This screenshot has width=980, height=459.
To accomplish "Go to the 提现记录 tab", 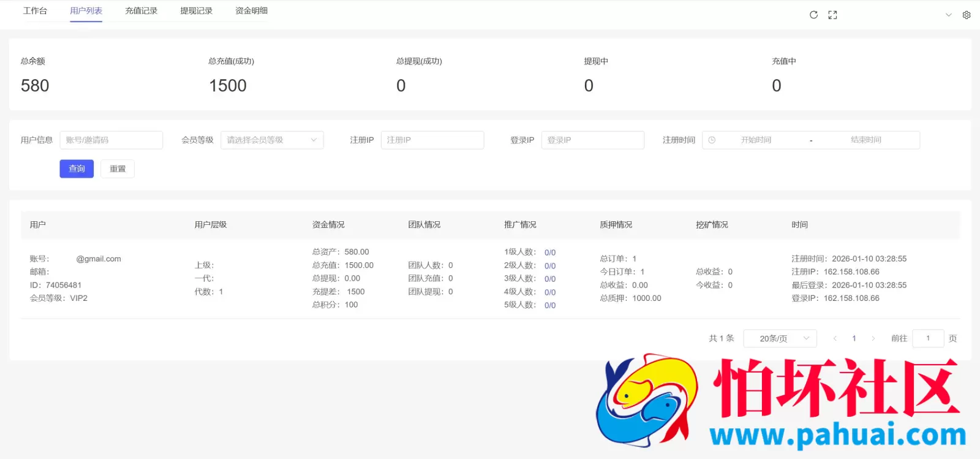I will pyautogui.click(x=196, y=11).
